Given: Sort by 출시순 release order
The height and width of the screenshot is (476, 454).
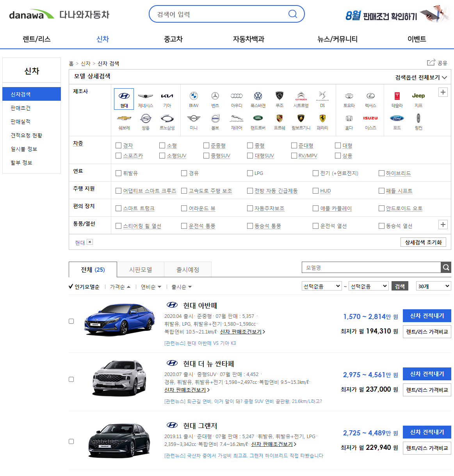Looking at the screenshot, I should pyautogui.click(x=182, y=287).
